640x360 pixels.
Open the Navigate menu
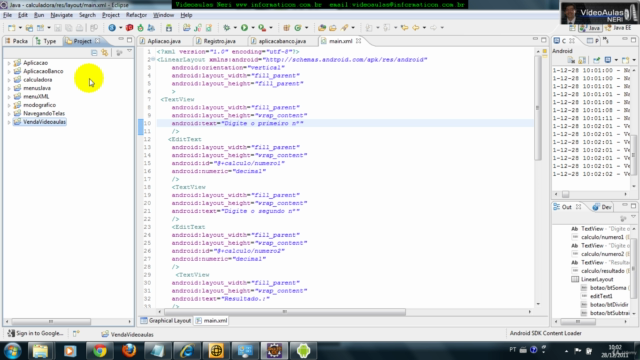(x=62, y=15)
